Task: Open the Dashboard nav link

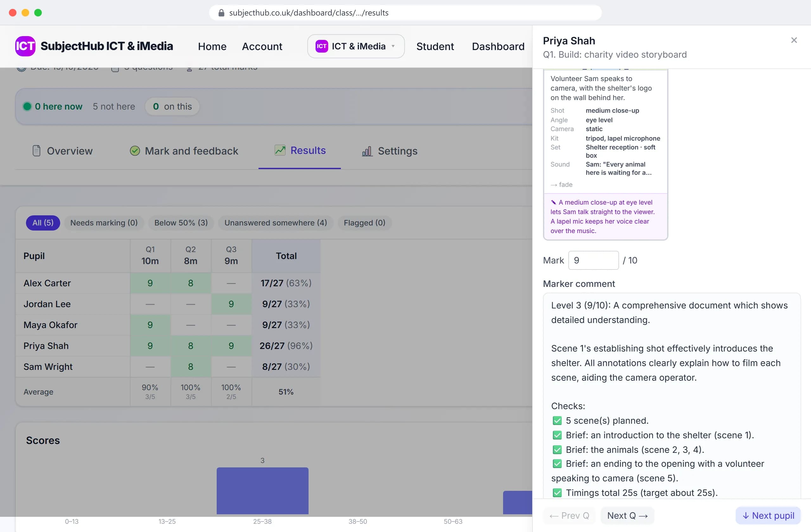Action: tap(498, 46)
